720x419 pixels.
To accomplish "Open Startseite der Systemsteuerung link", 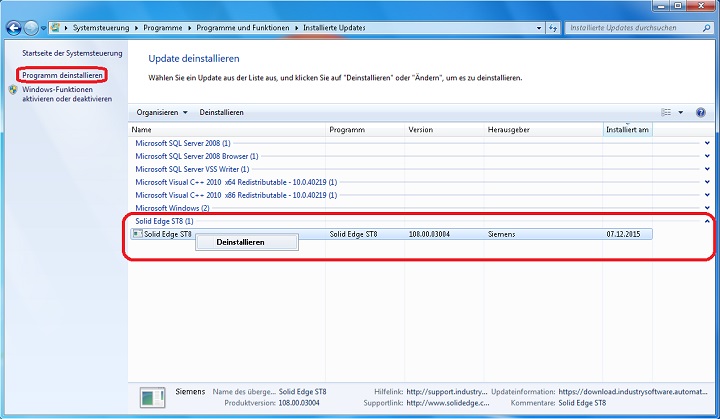I will click(72, 53).
